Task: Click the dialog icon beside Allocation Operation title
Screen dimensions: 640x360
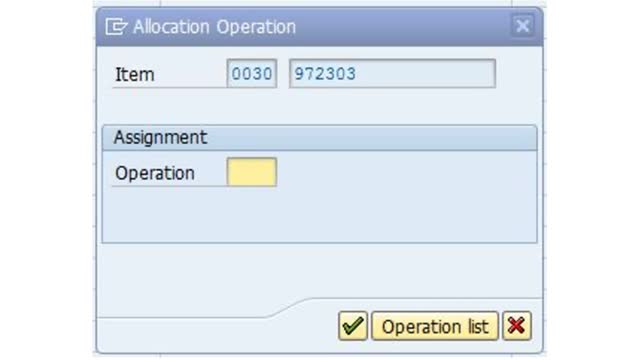Action: [116, 27]
